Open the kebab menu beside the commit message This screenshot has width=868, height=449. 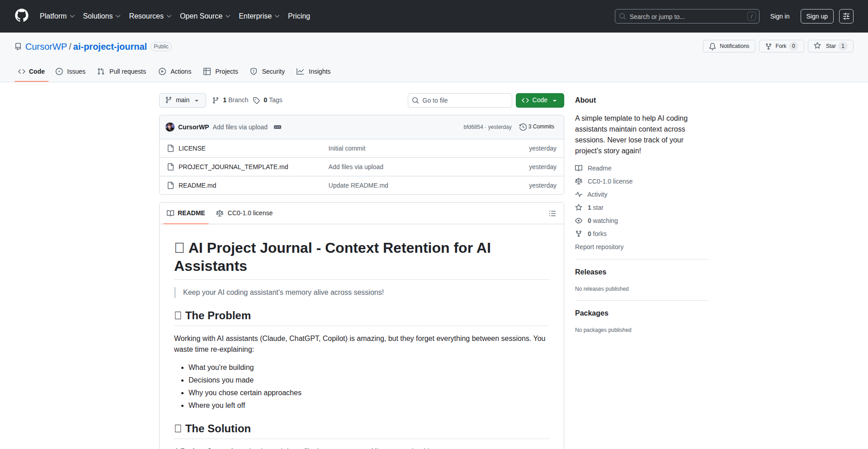pos(277,127)
